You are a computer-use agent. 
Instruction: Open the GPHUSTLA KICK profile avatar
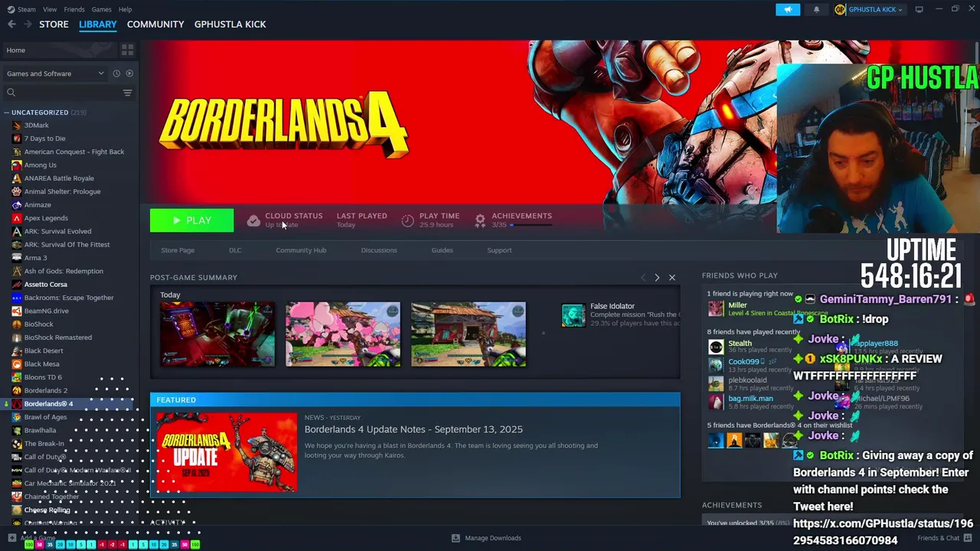tap(840, 10)
